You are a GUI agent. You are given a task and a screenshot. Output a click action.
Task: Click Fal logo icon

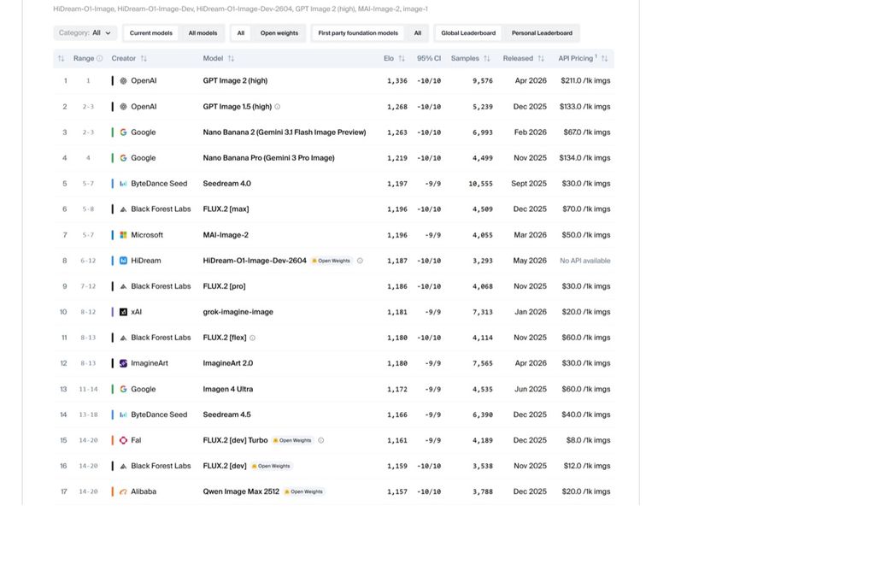[x=123, y=440]
